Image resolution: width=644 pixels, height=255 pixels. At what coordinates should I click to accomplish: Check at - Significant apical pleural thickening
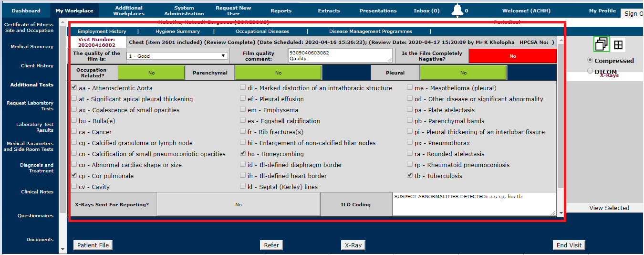[74, 99]
